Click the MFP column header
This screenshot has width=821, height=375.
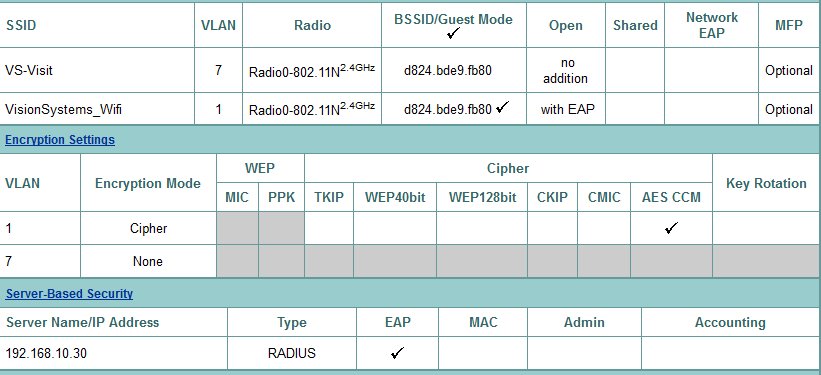pos(789,25)
